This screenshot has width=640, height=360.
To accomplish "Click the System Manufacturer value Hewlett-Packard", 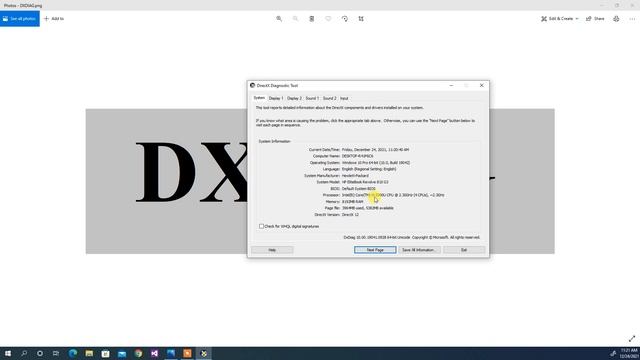I will (355, 176).
